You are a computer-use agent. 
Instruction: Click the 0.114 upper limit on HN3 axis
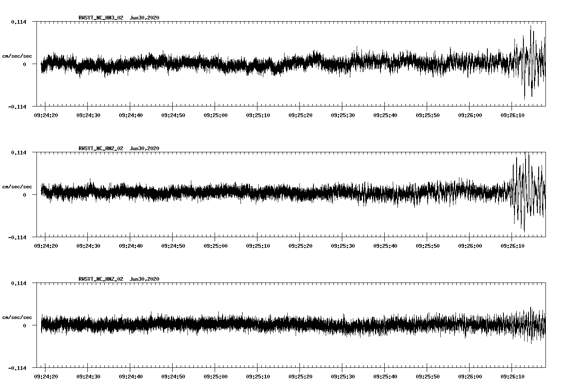click(19, 22)
